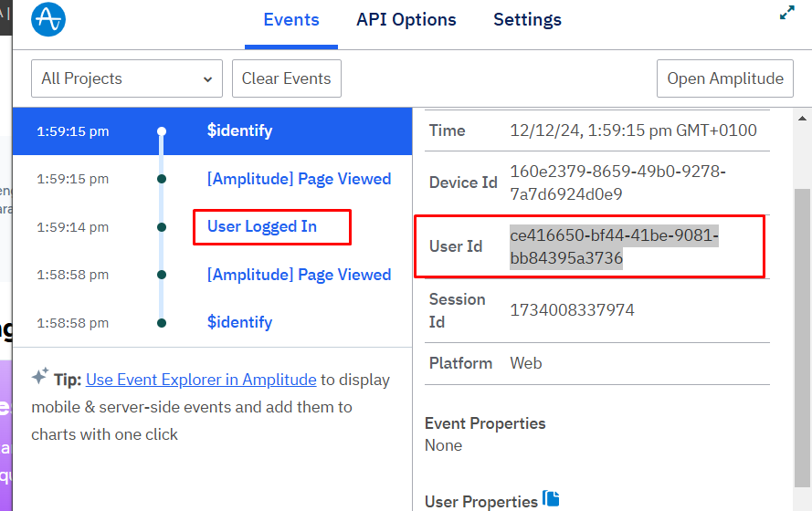This screenshot has width=812, height=511.
Task: Click the 1:59:14 pm timestamp
Action: pyautogui.click(x=72, y=227)
